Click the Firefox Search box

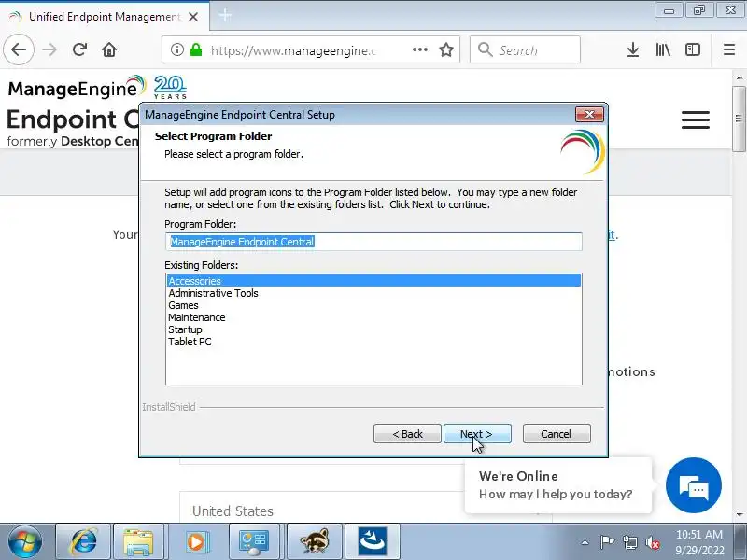tap(525, 49)
